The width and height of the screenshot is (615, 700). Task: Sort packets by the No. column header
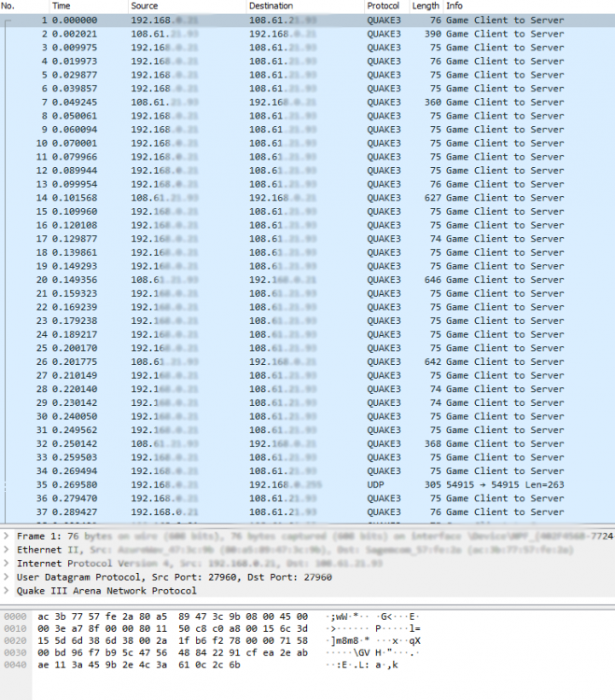coord(24,6)
